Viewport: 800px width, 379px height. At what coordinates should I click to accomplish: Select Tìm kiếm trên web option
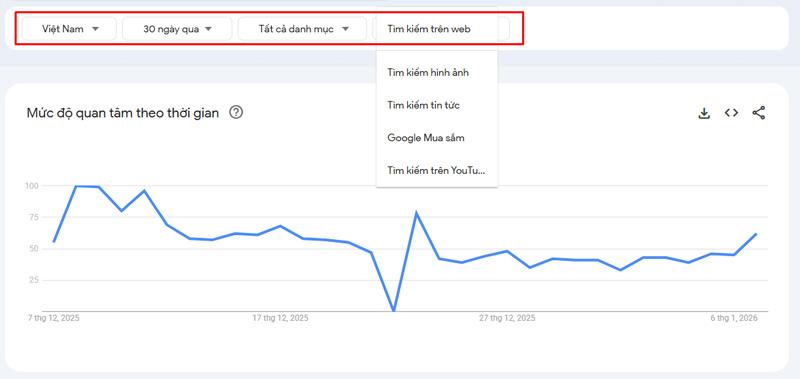[437, 29]
